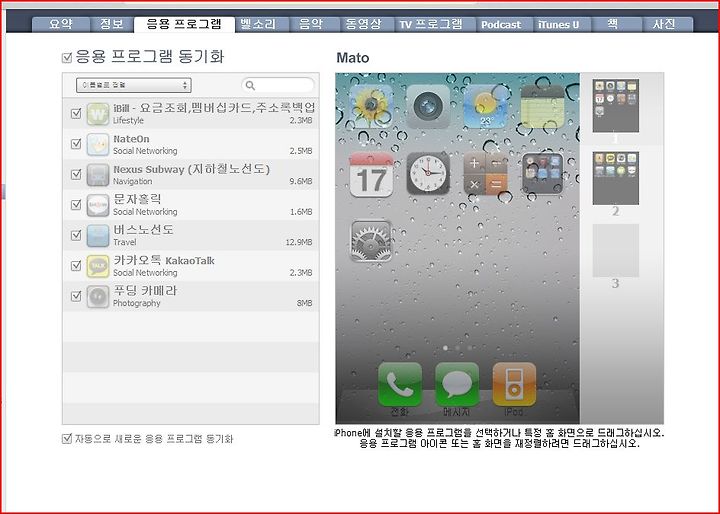720x514 pixels.
Task: Select home screen page 2 thumbnail
Action: tap(616, 178)
